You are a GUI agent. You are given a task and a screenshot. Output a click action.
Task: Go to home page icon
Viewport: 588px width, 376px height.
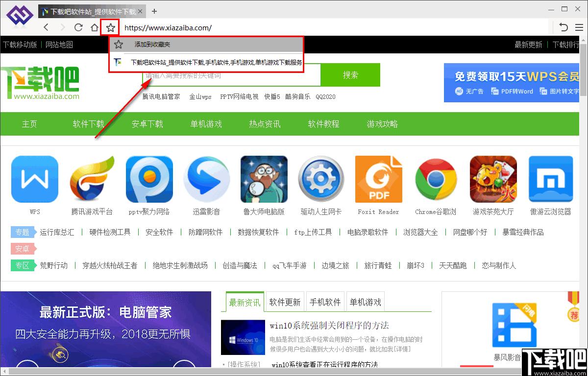point(95,27)
